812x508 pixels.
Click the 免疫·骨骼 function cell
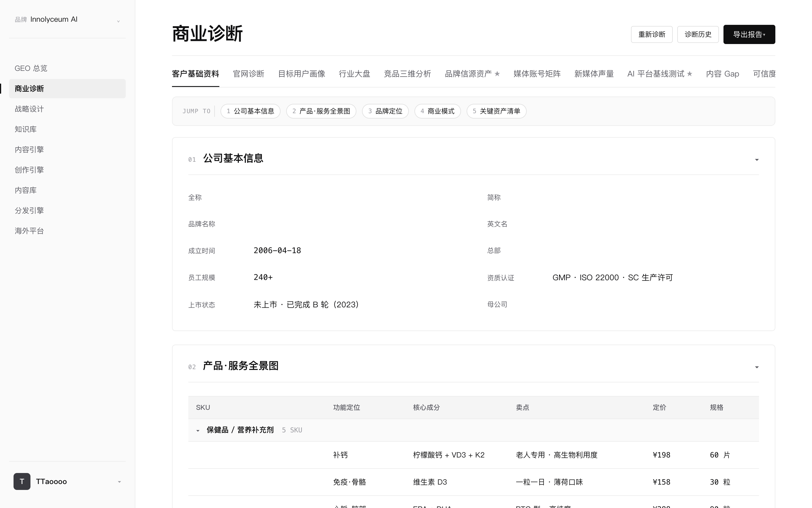(x=349, y=482)
